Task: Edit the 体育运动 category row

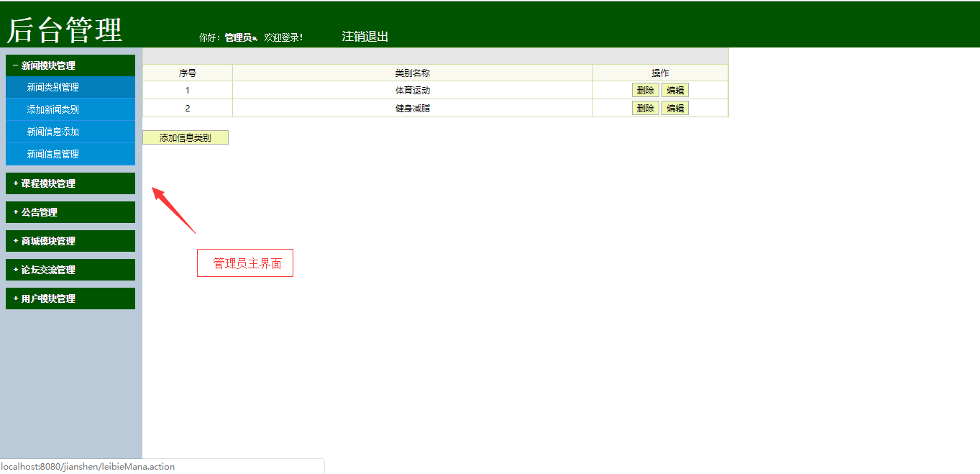Action: [675, 90]
